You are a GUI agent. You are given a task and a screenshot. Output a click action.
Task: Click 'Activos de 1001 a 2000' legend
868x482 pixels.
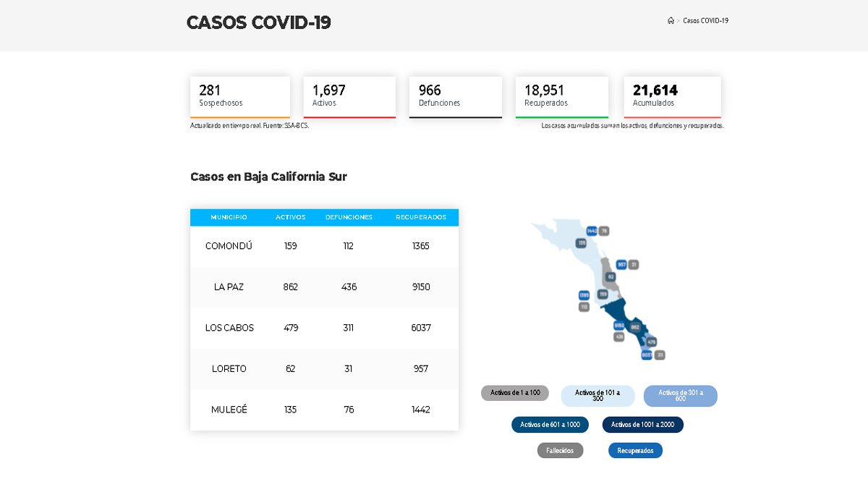pyautogui.click(x=642, y=425)
